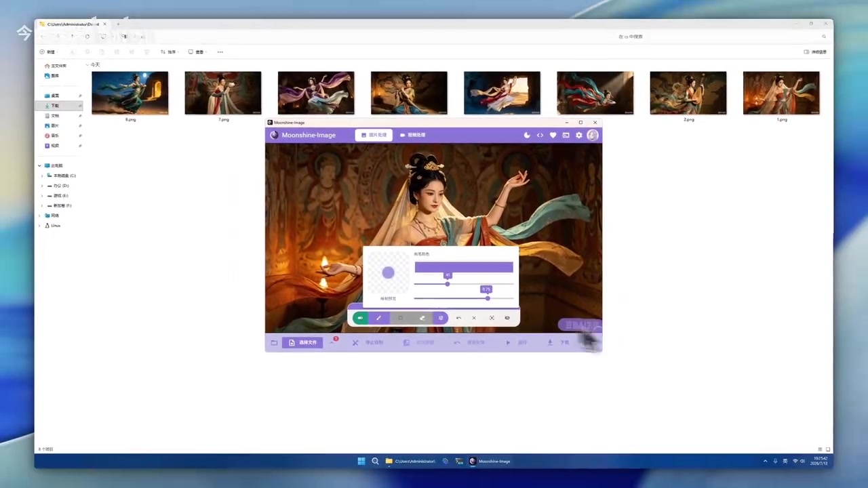
Task: Select Linux in Explorer sidebar
Action: click(x=52, y=226)
